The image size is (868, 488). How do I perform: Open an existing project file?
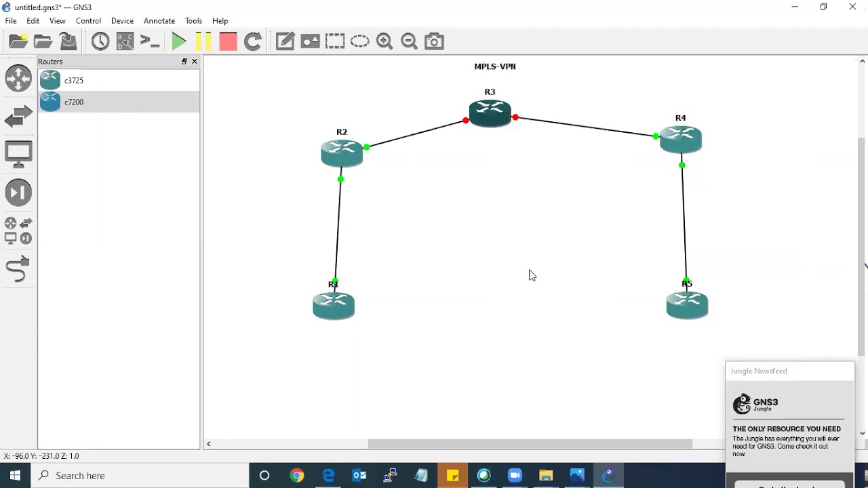click(x=43, y=42)
